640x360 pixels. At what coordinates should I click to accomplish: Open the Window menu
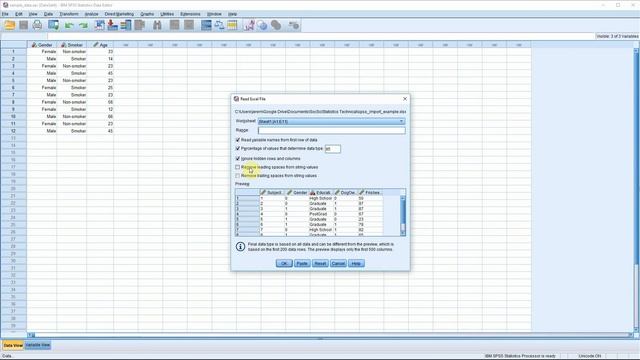click(214, 14)
